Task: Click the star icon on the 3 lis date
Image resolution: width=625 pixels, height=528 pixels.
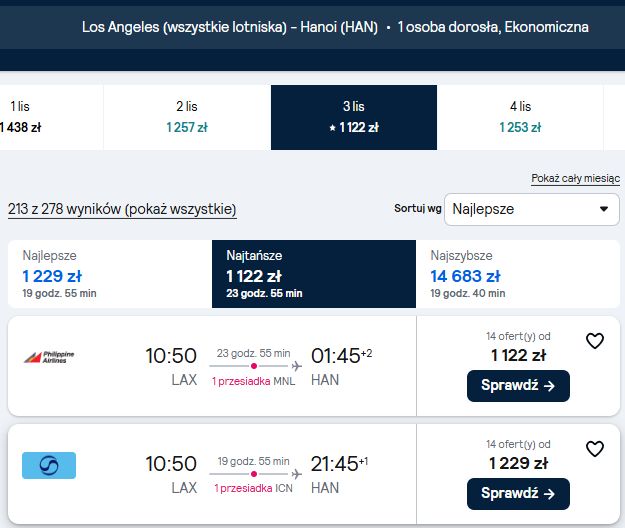Action: pos(332,128)
